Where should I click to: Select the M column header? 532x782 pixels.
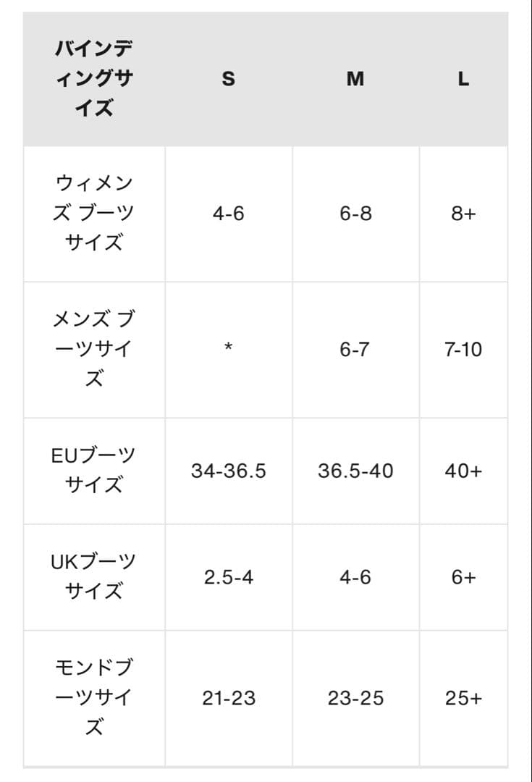pyautogui.click(x=355, y=79)
